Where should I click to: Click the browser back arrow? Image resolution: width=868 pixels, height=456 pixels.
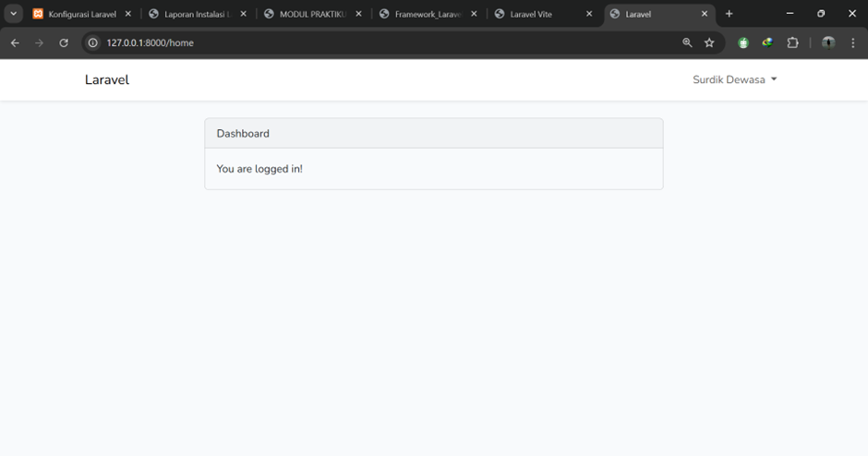15,42
